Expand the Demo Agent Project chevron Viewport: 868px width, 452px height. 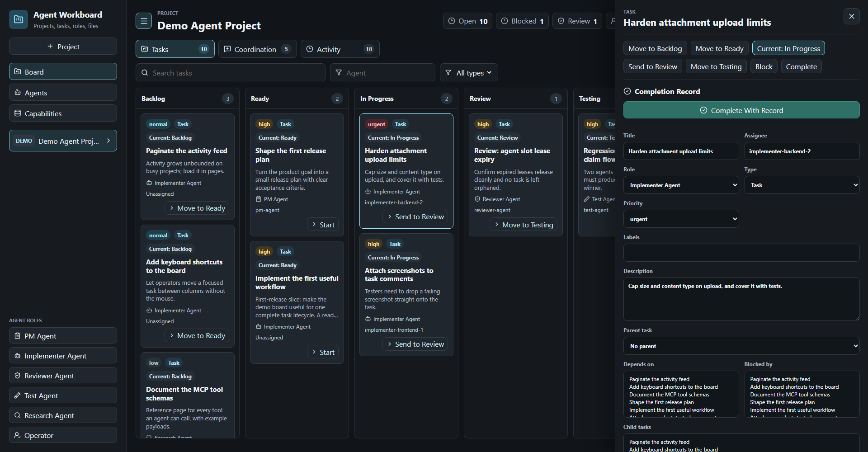point(108,141)
